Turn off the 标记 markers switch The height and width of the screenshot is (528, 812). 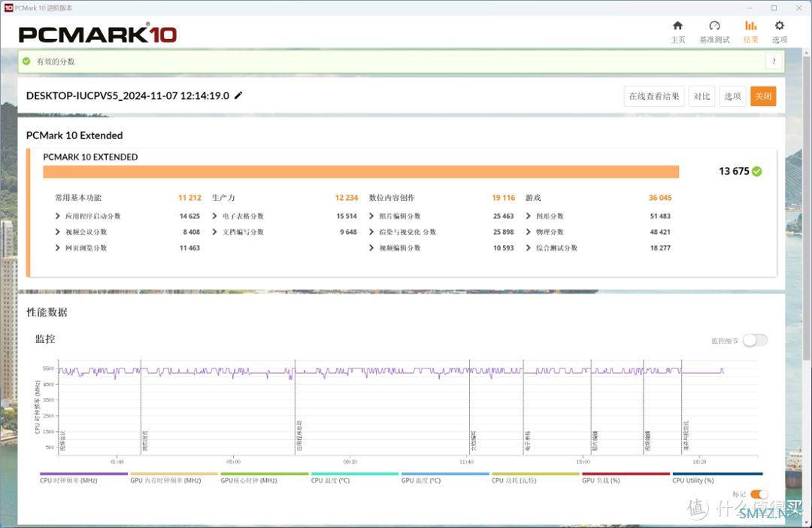point(759,494)
